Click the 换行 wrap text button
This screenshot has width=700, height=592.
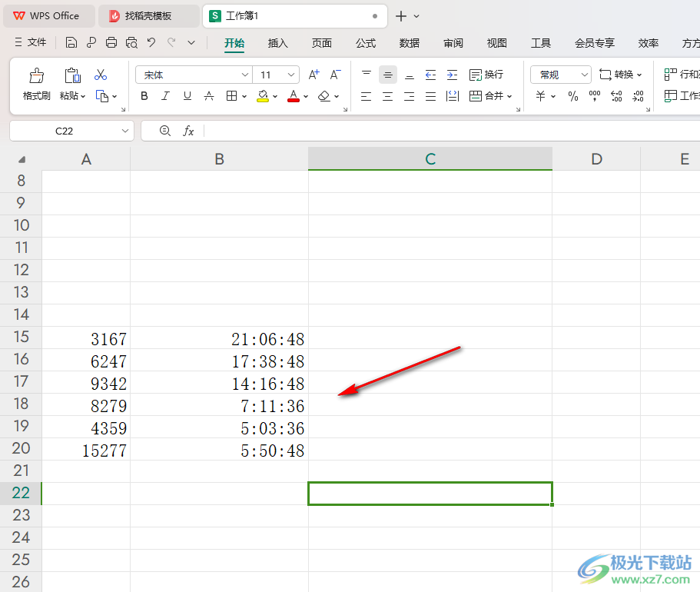[x=486, y=75]
